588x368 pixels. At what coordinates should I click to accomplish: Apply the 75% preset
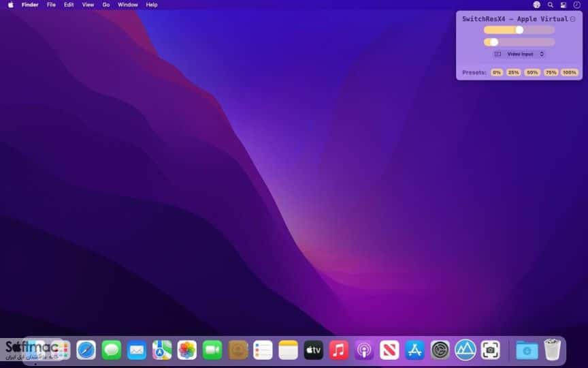point(551,72)
